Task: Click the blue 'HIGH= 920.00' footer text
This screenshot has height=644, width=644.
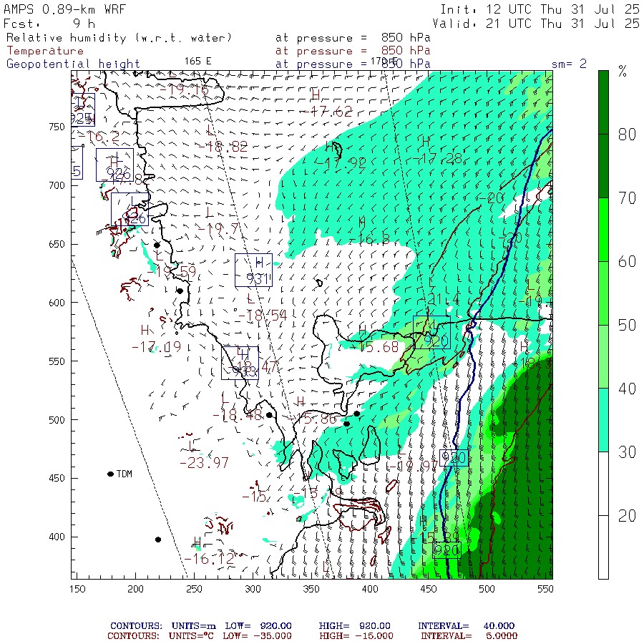Action: (x=354, y=626)
